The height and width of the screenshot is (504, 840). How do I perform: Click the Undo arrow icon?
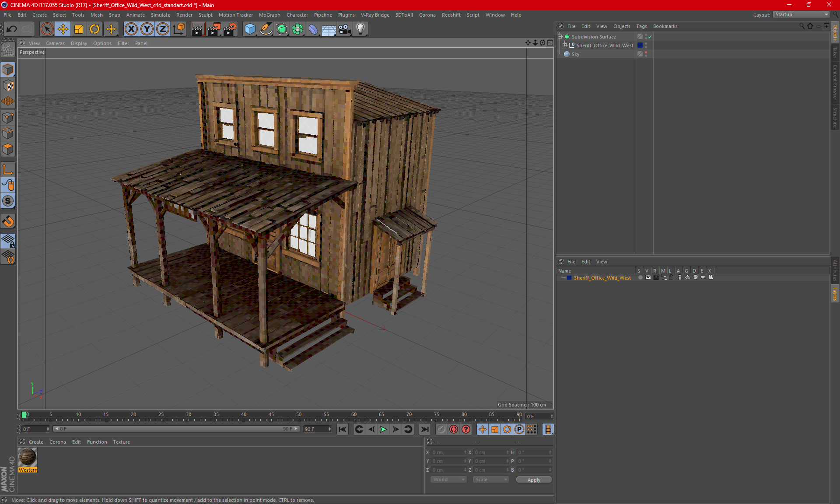12,29
